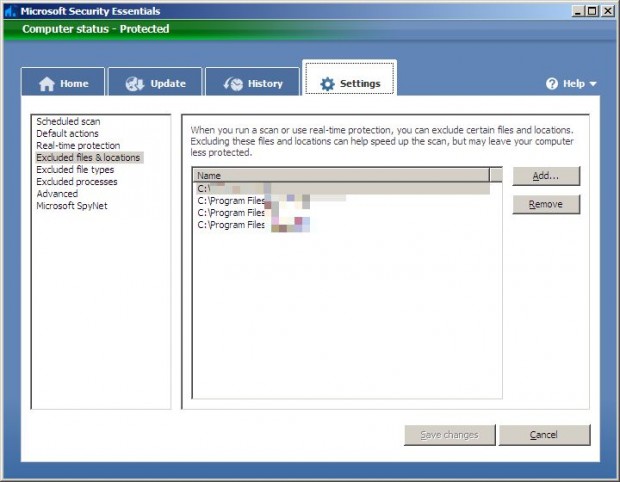620x482 pixels.
Task: Click the Help question mark icon
Action: point(552,83)
